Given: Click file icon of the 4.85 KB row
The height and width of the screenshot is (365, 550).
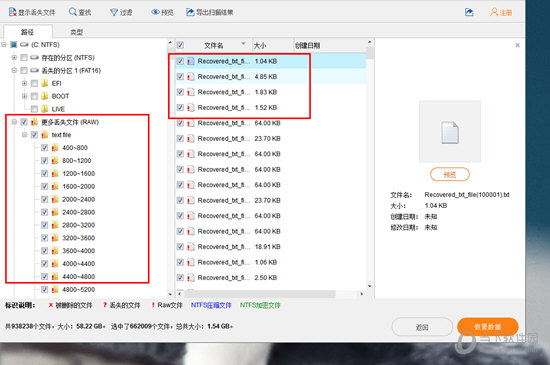Looking at the screenshot, I should pyautogui.click(x=190, y=76).
